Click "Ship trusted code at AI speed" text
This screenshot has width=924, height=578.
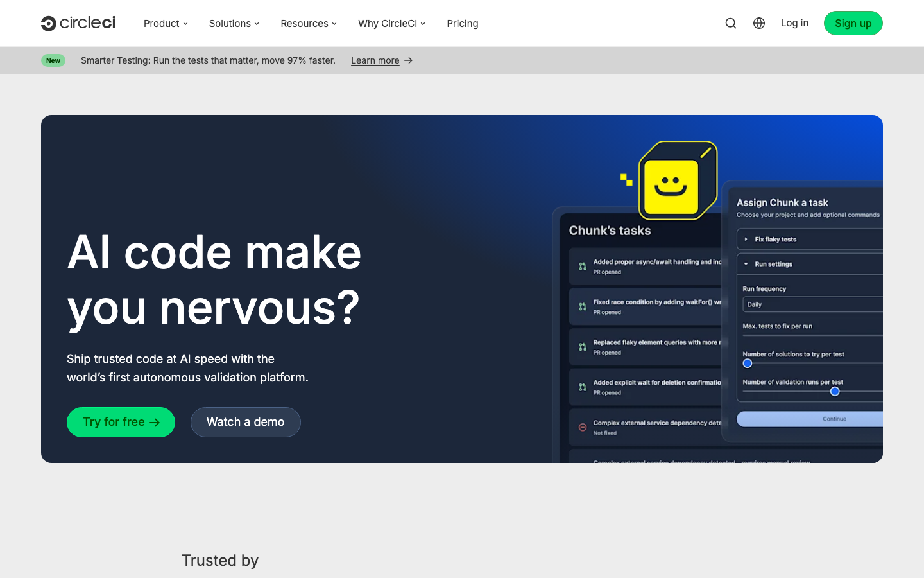click(x=187, y=368)
